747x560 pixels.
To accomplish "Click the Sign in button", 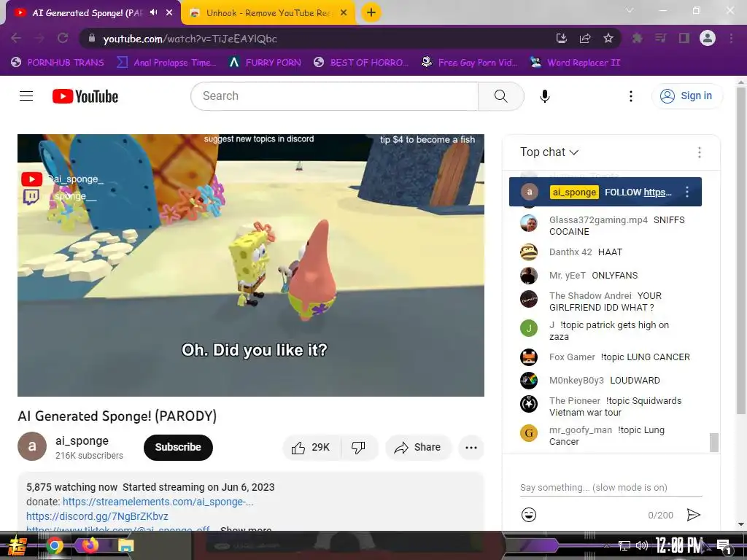I will click(686, 96).
